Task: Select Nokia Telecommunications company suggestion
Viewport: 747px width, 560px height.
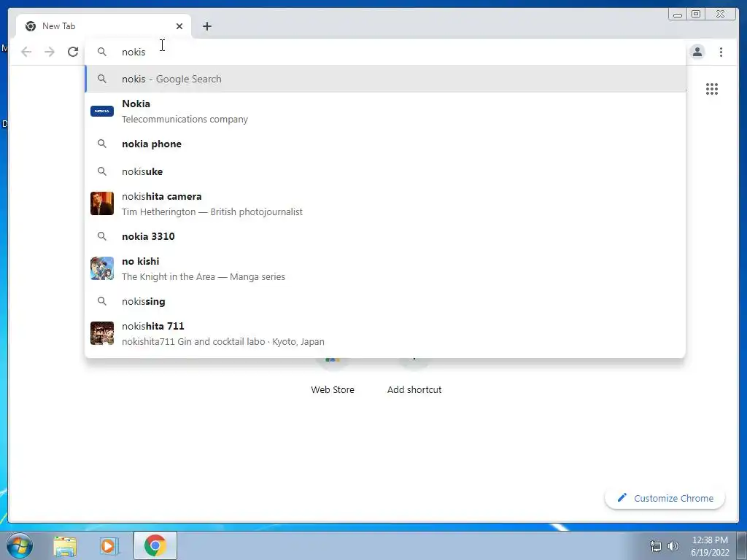Action: 385,111
